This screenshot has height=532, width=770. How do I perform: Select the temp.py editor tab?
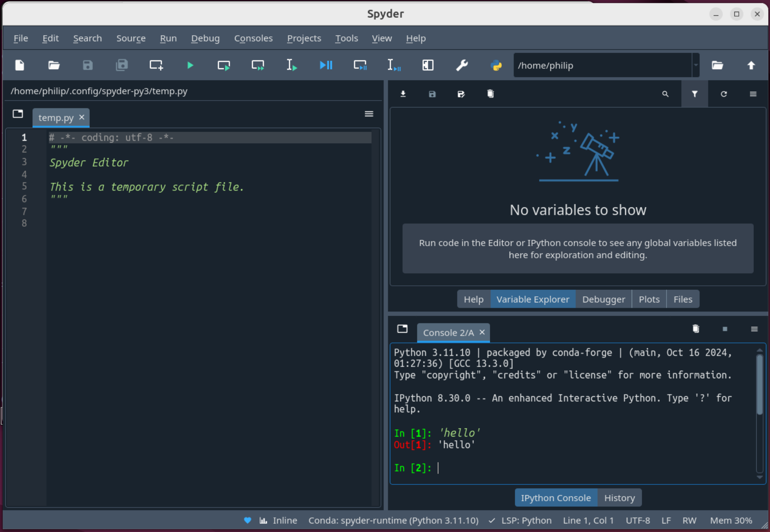(x=56, y=118)
